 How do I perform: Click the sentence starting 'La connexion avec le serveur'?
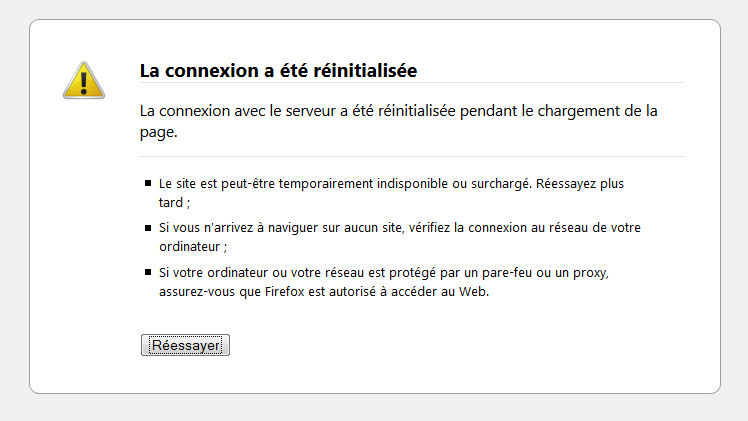(x=398, y=121)
